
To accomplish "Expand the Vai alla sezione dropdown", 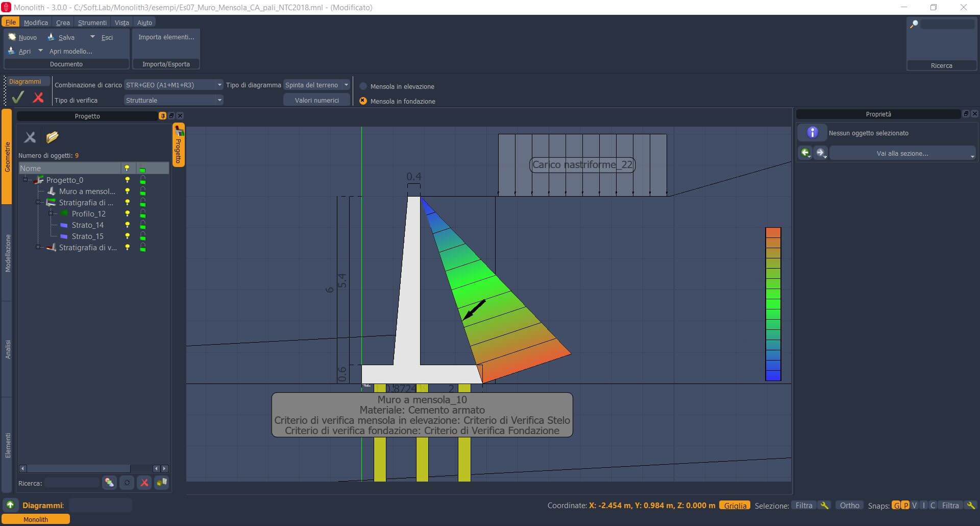I will pos(902,153).
